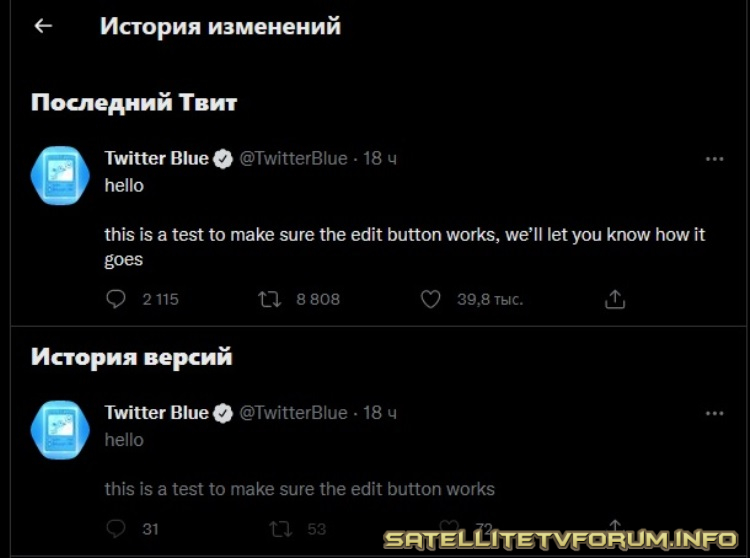Open more options for older version tweet
The image size is (750, 558).
click(x=715, y=413)
